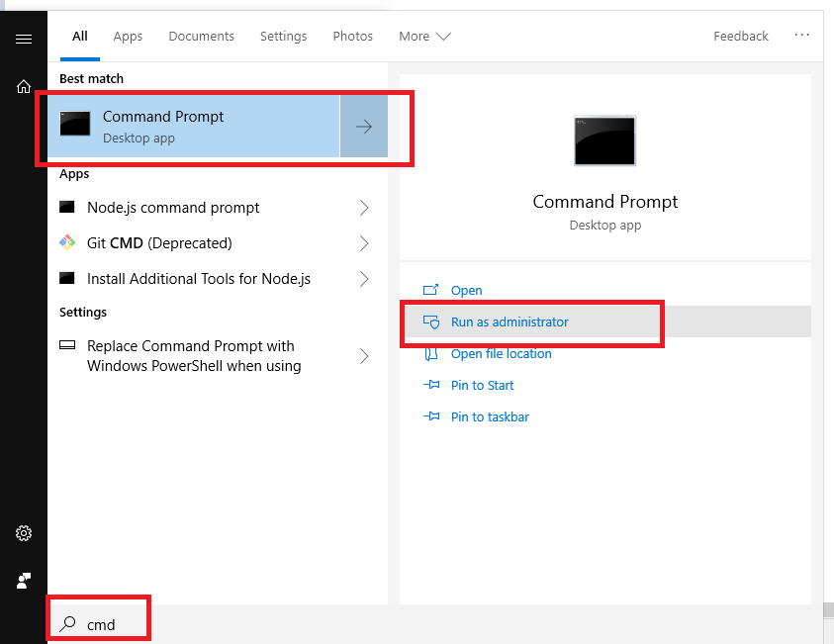Click the Open file location icon
The height and width of the screenshot is (644, 834).
point(432,353)
